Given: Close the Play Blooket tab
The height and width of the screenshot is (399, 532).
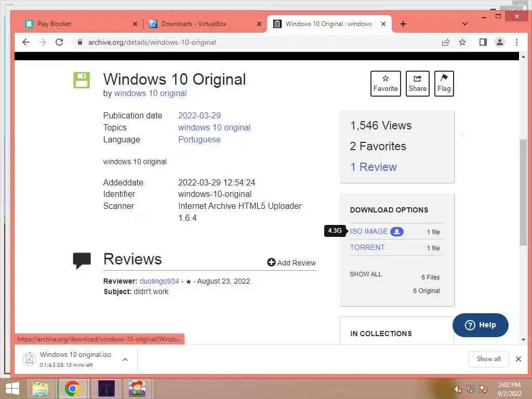Looking at the screenshot, I should [135, 24].
